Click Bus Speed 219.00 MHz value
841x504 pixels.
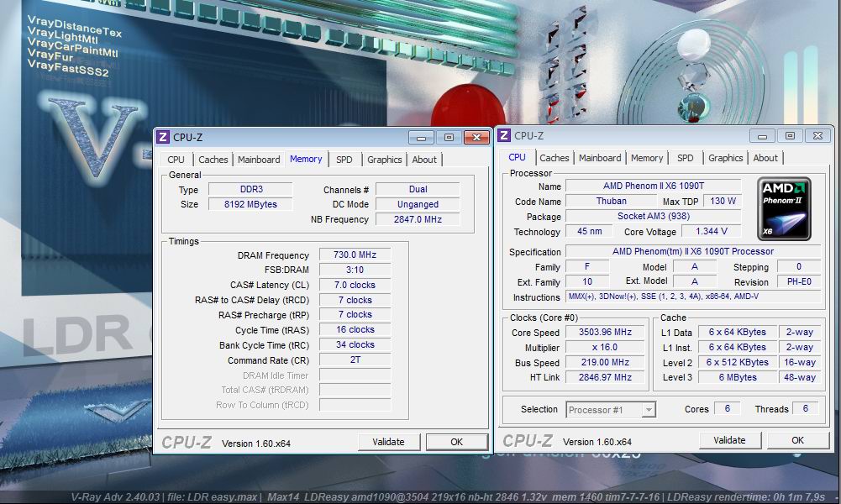point(605,362)
